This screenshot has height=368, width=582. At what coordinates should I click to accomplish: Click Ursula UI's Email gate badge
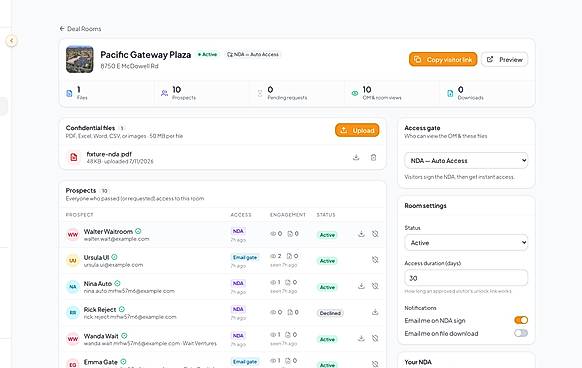[245, 257]
